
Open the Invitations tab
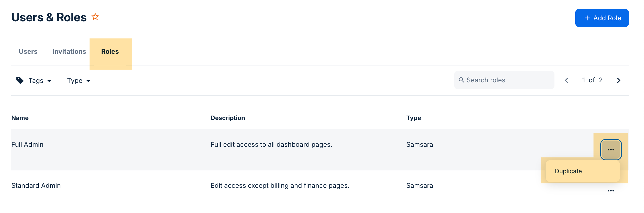coord(69,51)
